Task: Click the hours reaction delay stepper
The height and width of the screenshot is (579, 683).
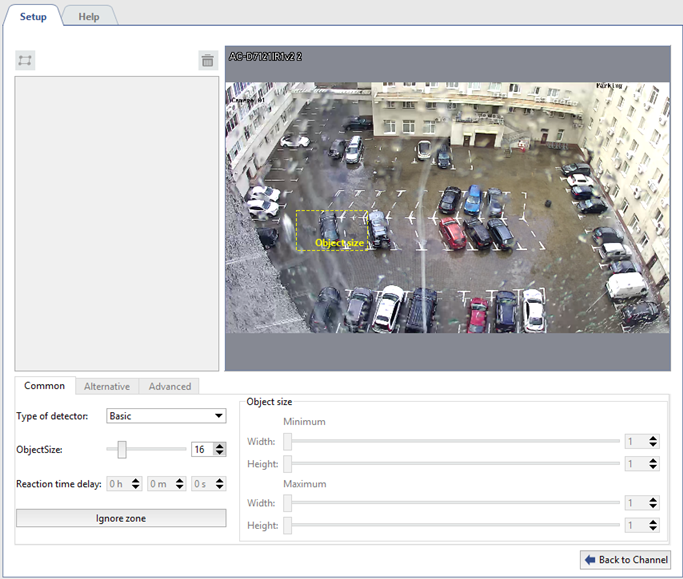Action: coord(136,484)
